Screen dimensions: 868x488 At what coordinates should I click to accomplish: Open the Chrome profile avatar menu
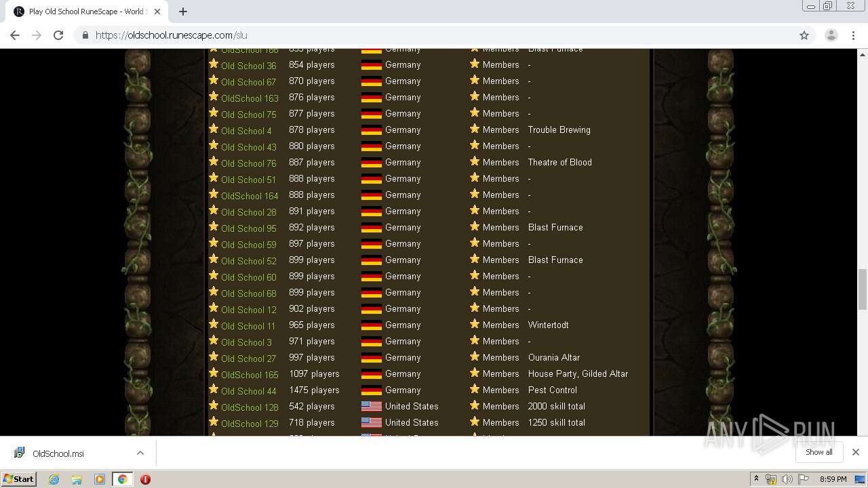click(831, 35)
